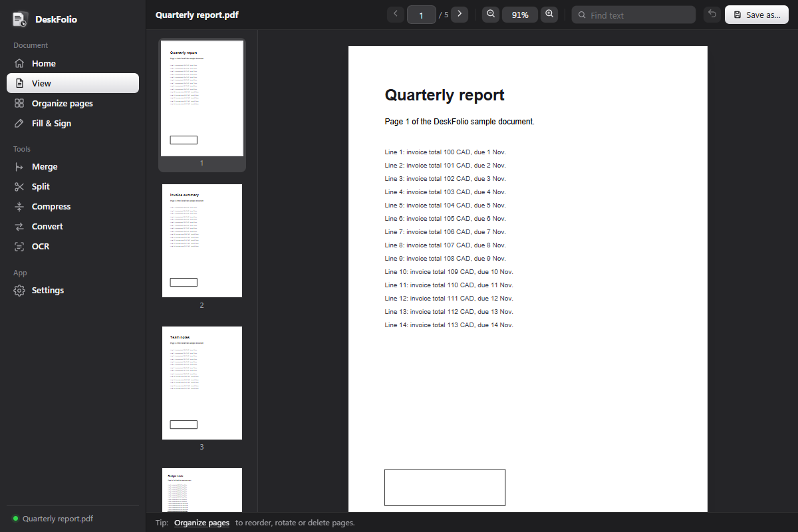The height and width of the screenshot is (532, 798).
Task: Open app Settings
Action: (x=72, y=291)
